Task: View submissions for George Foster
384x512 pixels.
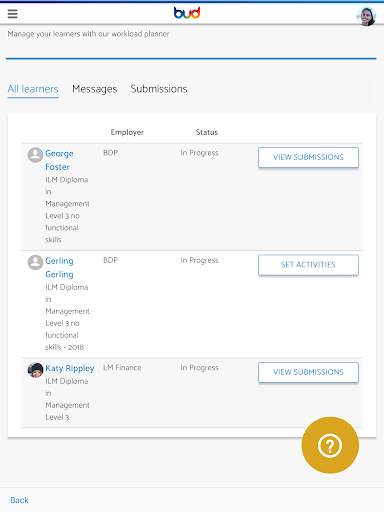Action: click(308, 157)
